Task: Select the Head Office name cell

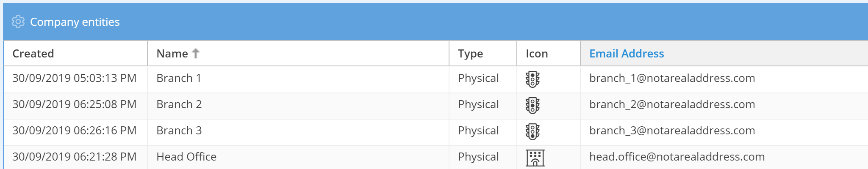Action: point(186,157)
